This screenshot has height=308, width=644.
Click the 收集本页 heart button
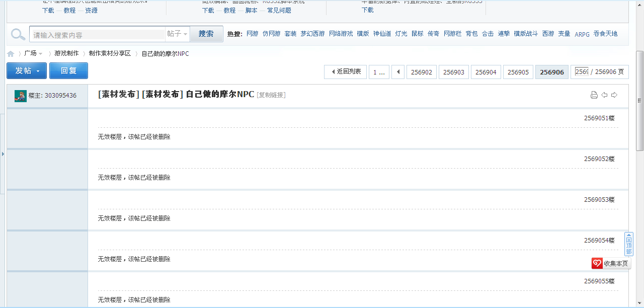(x=611, y=263)
